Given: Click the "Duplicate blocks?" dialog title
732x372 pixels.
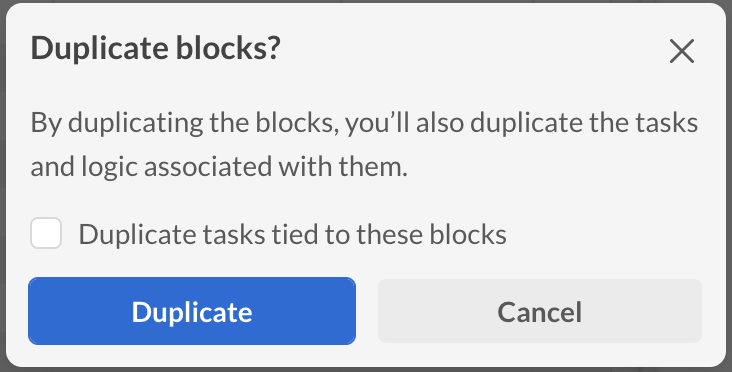Looking at the screenshot, I should point(155,48).
